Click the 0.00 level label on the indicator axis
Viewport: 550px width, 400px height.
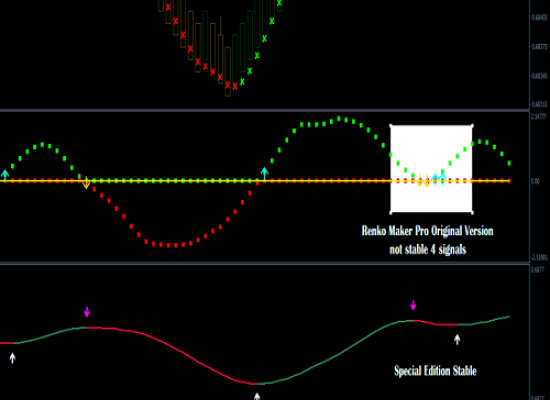tap(536, 181)
